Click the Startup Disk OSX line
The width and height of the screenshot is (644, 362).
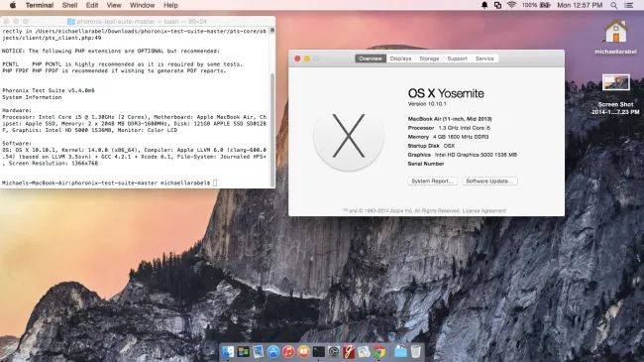coord(431,146)
